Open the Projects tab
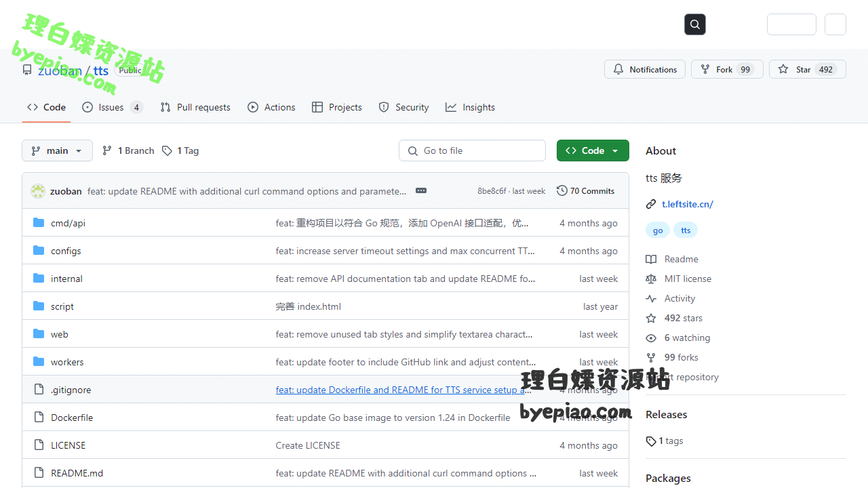 pos(337,107)
